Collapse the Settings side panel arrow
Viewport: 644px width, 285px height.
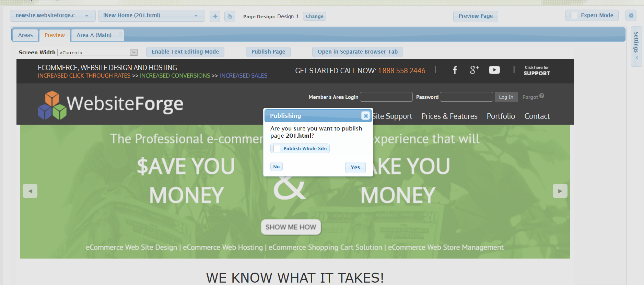637,58
